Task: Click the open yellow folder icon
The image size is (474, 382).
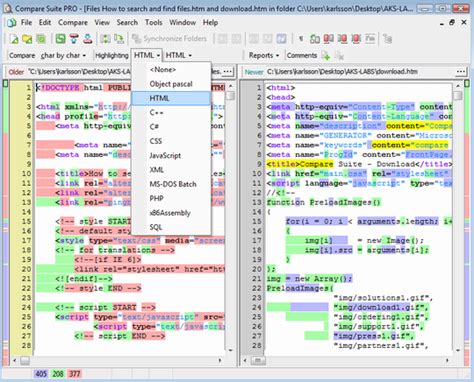Action: point(27,39)
